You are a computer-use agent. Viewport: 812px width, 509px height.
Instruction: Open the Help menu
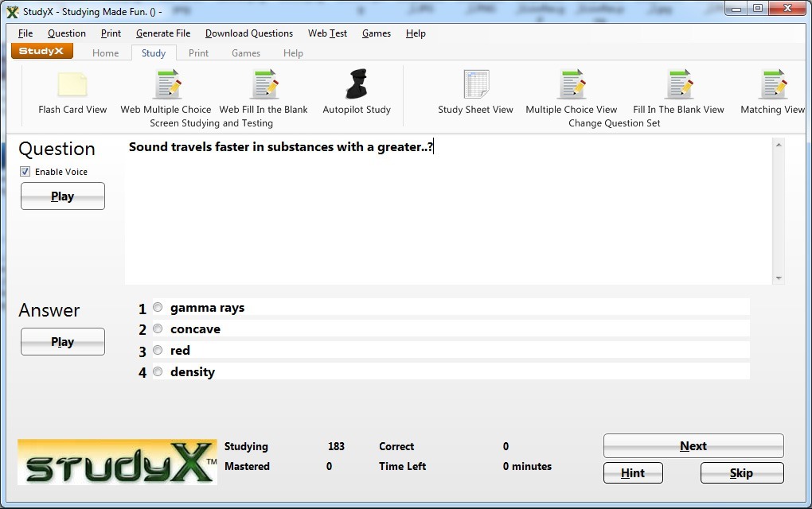click(416, 33)
